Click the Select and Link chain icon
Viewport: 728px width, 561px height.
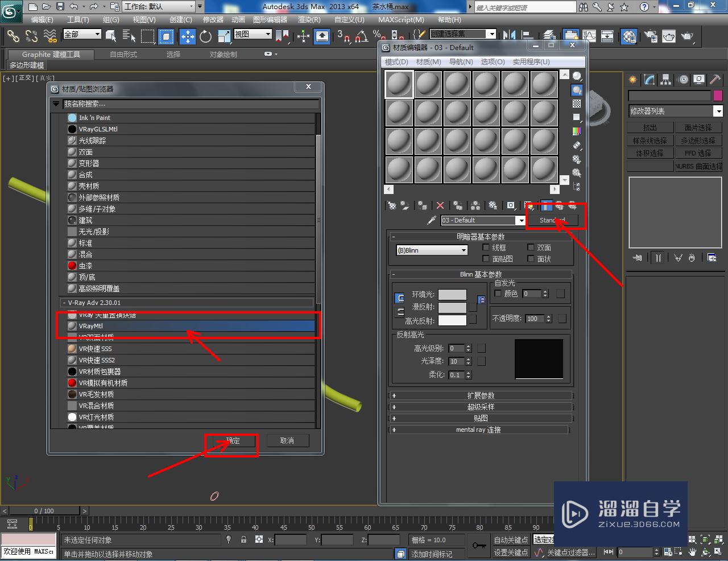click(13, 37)
